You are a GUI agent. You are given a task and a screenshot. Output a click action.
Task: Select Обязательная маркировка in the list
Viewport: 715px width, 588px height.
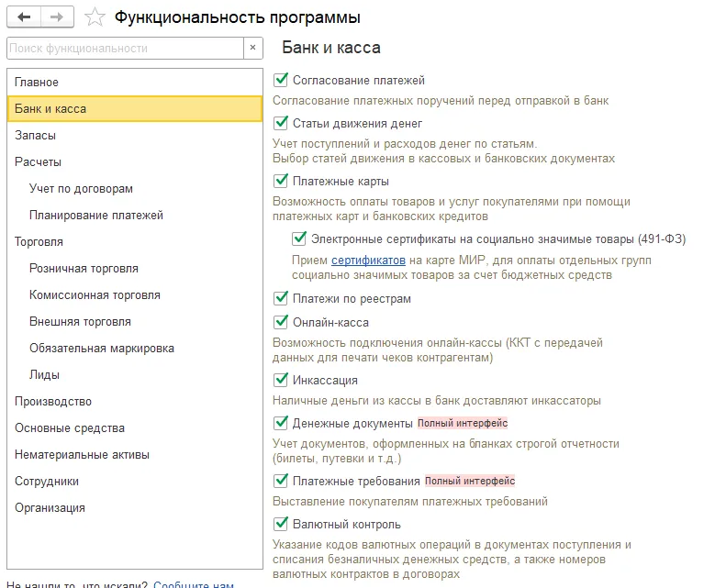pos(101,349)
